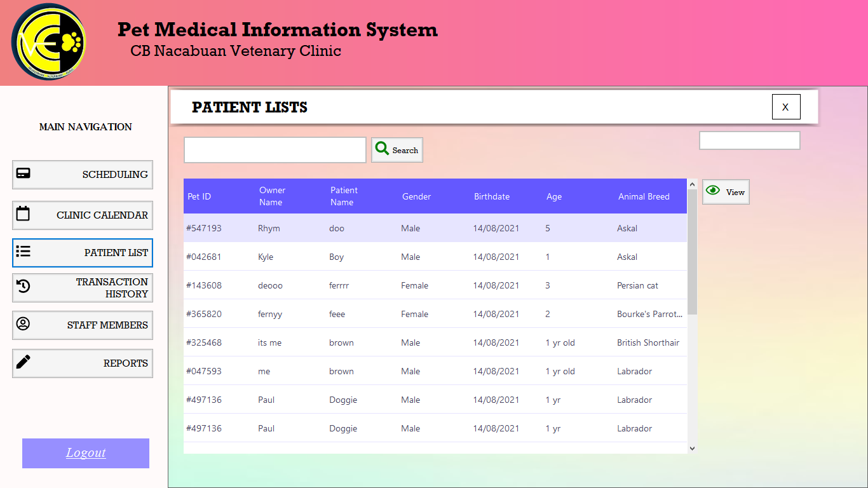Viewport: 868px width, 488px height.
Task: Select the row with Pet ID #143608
Action: pyautogui.click(x=435, y=285)
